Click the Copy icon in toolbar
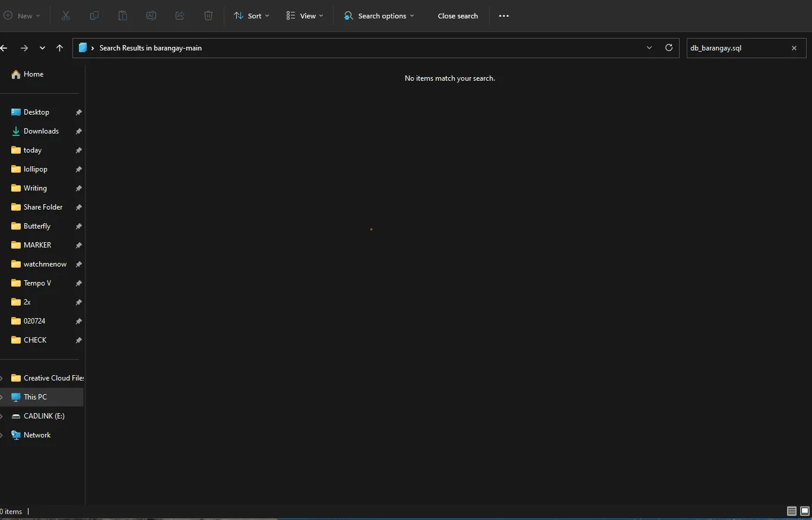The width and height of the screenshot is (812, 520). click(94, 16)
